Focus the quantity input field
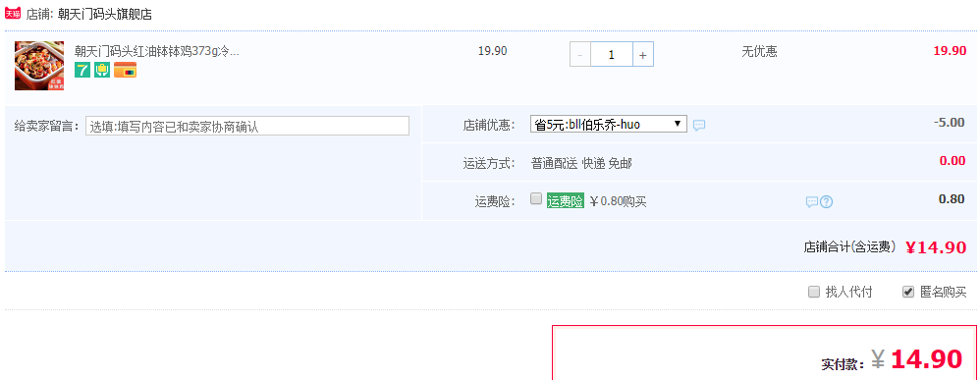Image resolution: width=980 pixels, height=380 pixels. [x=611, y=54]
